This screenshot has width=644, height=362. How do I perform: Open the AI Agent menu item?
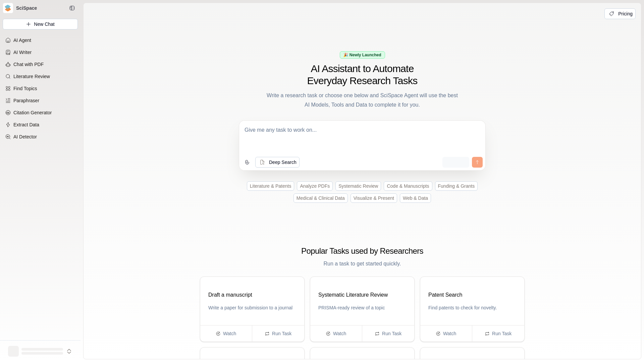coord(40,40)
